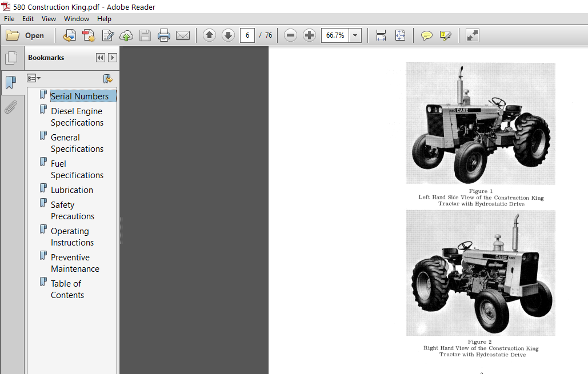Jump to Table of Contents bookmark
This screenshot has width=588, height=374.
pyautogui.click(x=67, y=289)
